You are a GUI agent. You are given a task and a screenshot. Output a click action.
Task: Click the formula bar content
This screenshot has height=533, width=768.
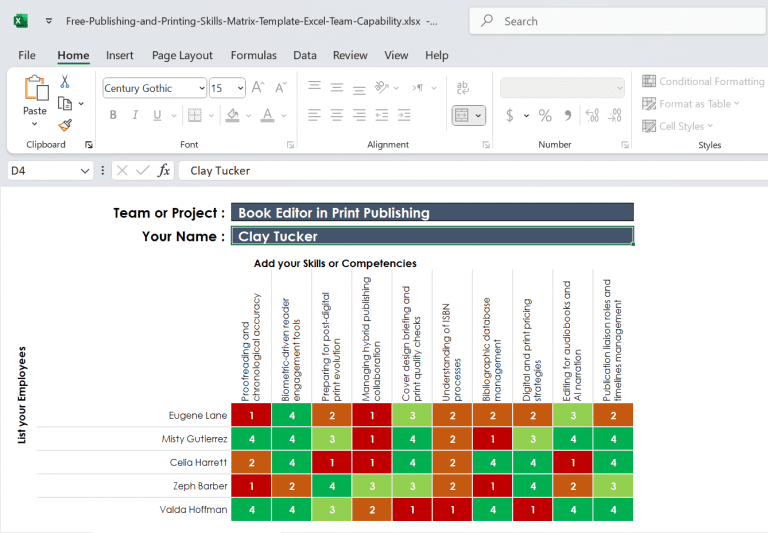coord(473,170)
